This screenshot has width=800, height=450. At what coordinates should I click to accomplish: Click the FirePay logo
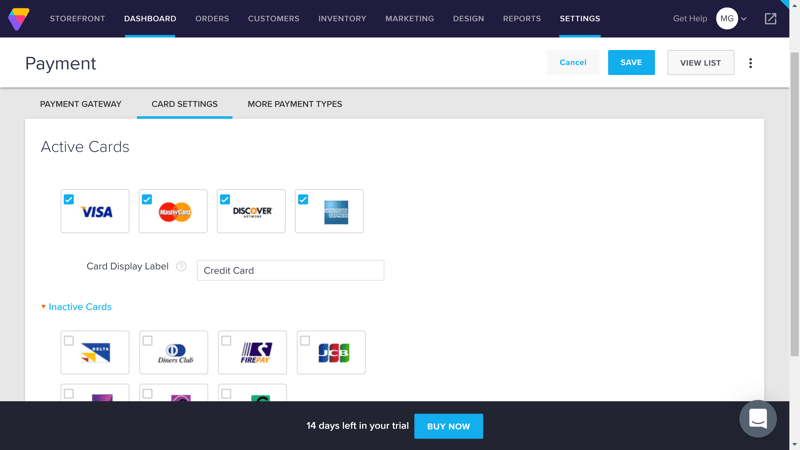tap(256, 353)
